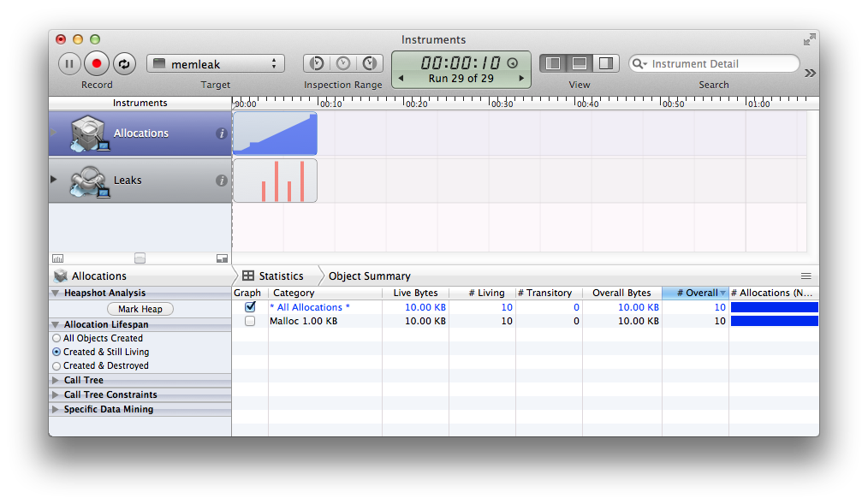868x504 pixels.
Task: Clear the inspection range middle button
Action: 343,63
